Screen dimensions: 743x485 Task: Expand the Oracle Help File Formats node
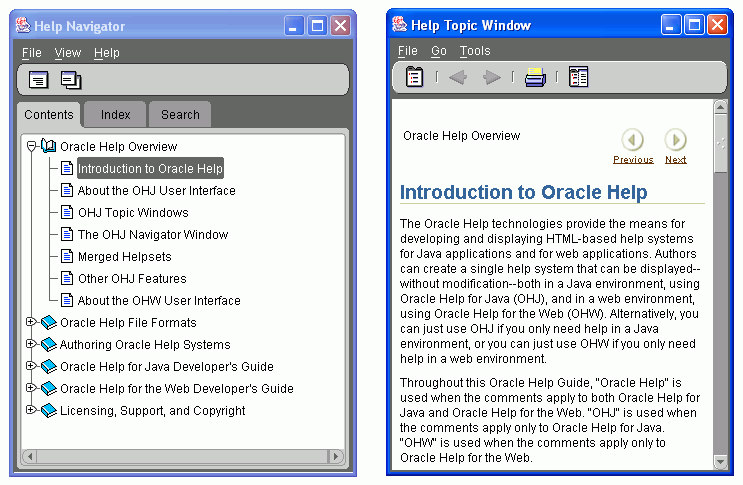coord(31,322)
